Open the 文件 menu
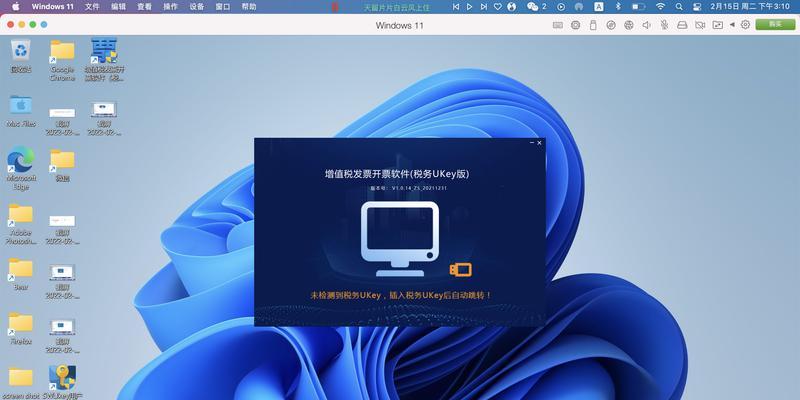 [x=92, y=7]
